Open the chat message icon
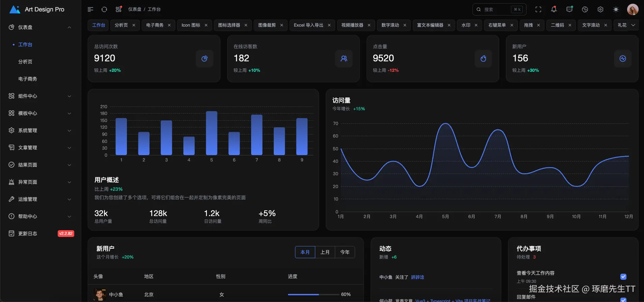Viewport: 644px width, 302px height. [569, 9]
